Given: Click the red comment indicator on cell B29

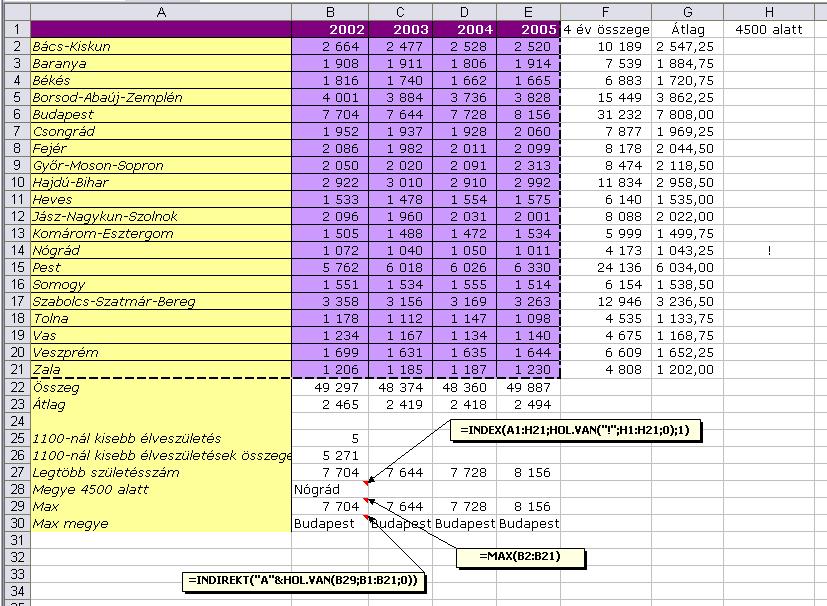Looking at the screenshot, I should tap(366, 499).
